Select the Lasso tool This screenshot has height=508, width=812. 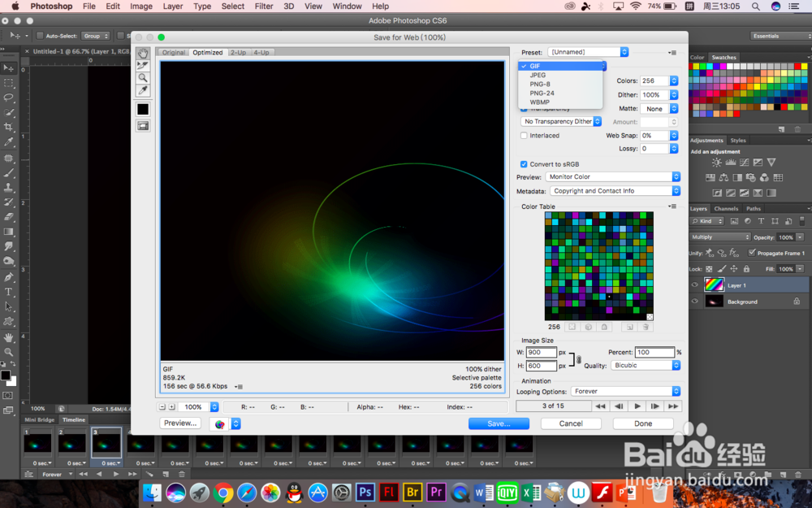[x=8, y=97]
